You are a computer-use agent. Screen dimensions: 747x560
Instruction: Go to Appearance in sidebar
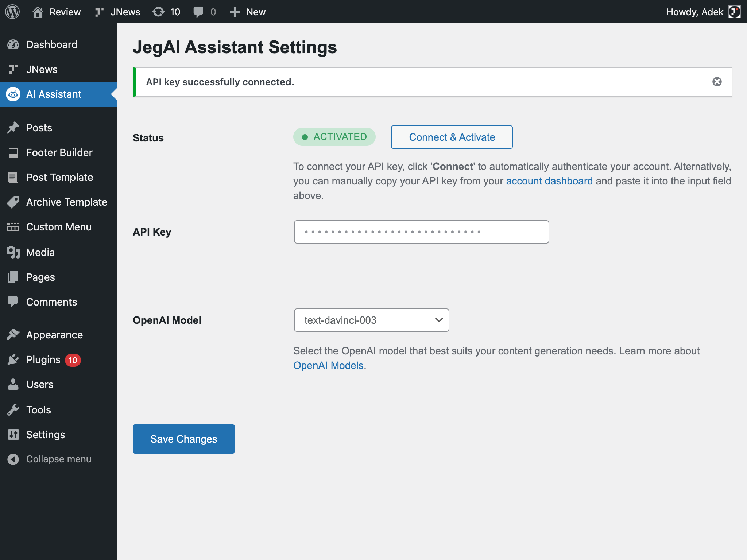(x=54, y=335)
